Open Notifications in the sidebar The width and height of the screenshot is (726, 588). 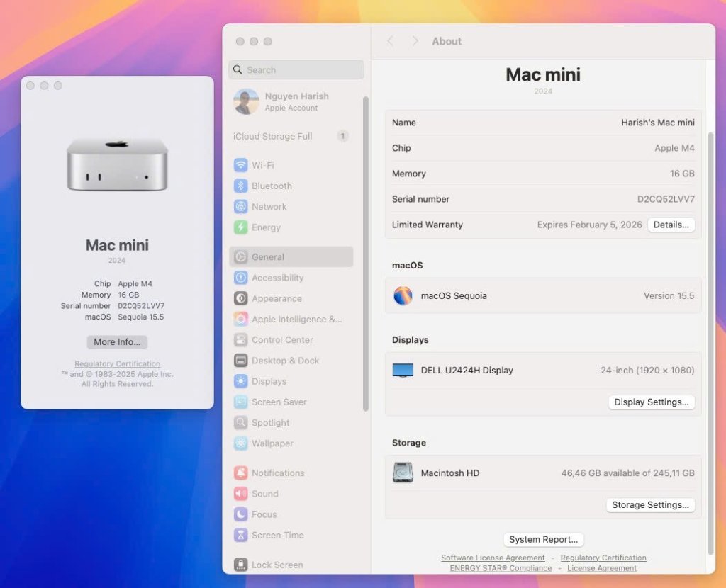(x=277, y=473)
